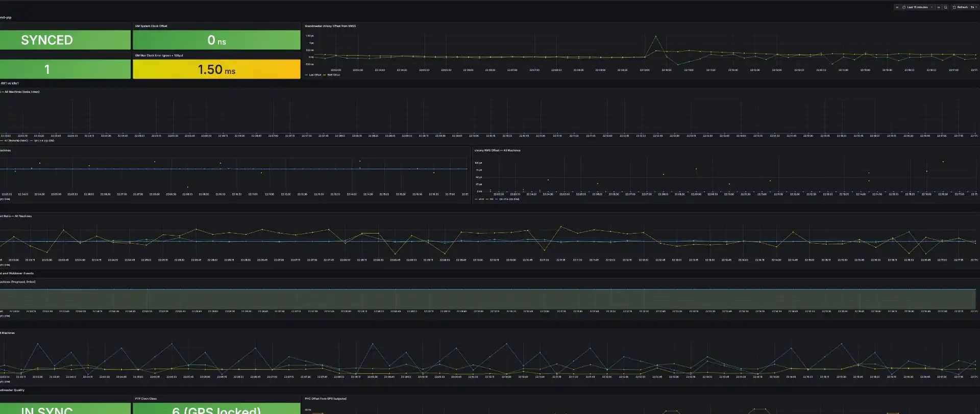Open Grandmaster chrony Offset from GNSS panel title
980x414 pixels.
click(x=330, y=26)
